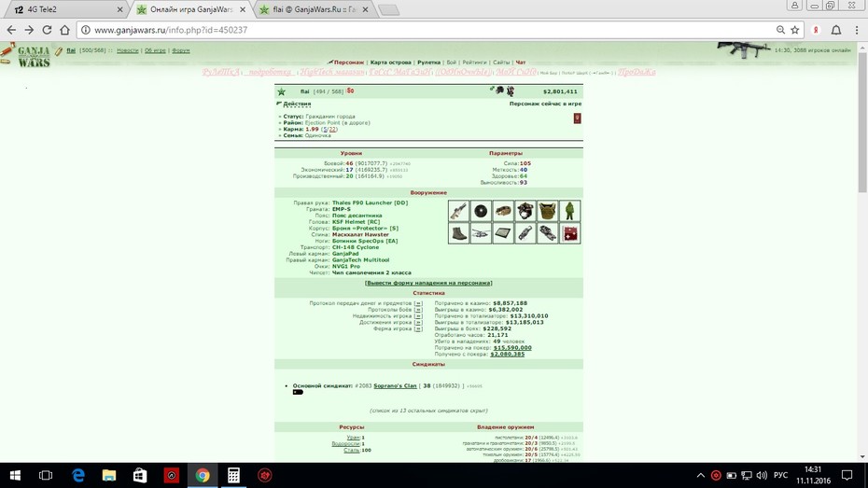Screen dimensions: 868x488
Task: Click the Thales F90 Launcher weapon thumbnail
Action: (x=458, y=211)
